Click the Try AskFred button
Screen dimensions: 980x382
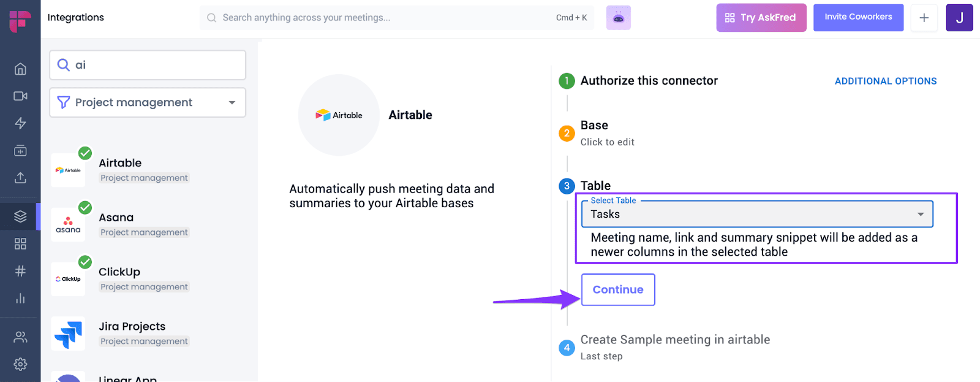(x=761, y=18)
